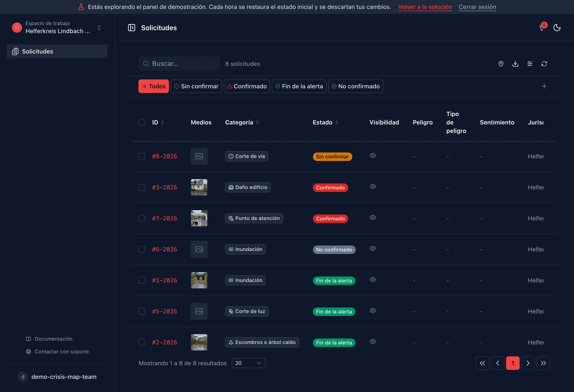Select the checkbox for #6-2026
Viewport: 574px width, 392px height.
142,249
